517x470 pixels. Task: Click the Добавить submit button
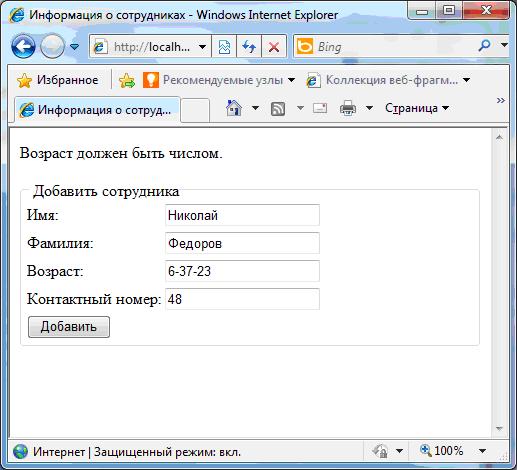pos(69,327)
